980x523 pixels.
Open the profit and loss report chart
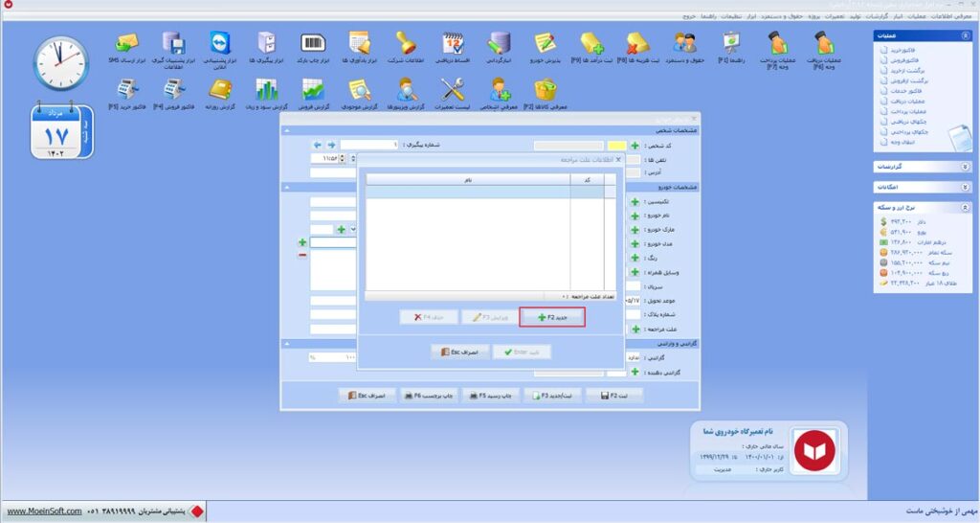[x=266, y=90]
